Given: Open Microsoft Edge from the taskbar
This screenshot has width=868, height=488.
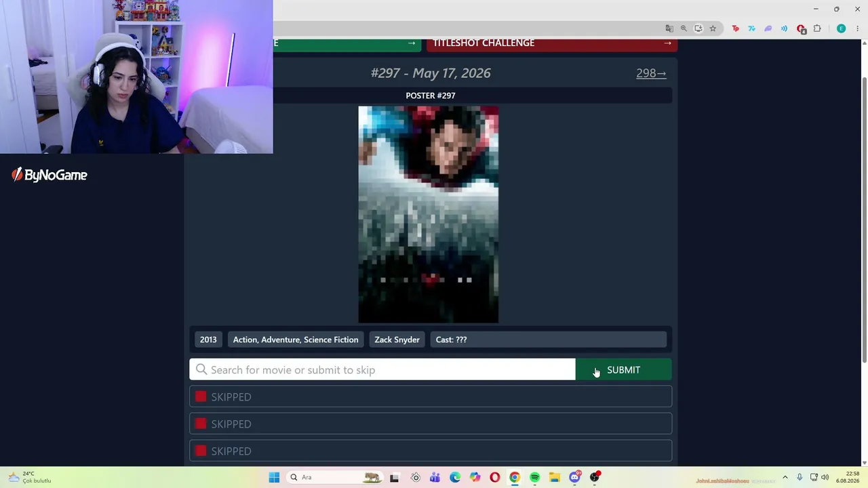Looking at the screenshot, I should 455,477.
